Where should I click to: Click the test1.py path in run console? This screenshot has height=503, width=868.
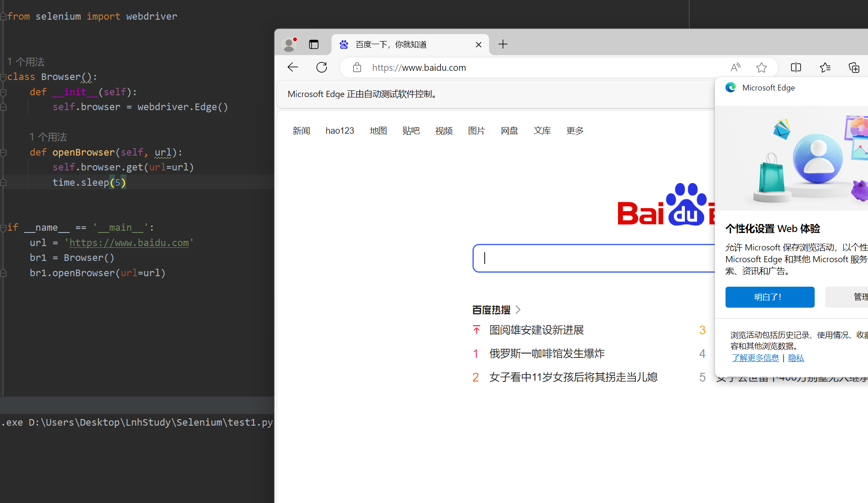pyautogui.click(x=151, y=422)
